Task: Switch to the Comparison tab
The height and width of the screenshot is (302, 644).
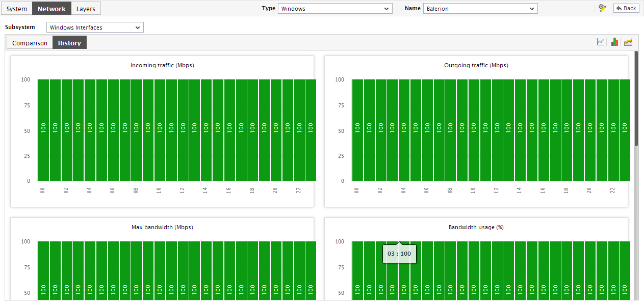Action: click(30, 43)
